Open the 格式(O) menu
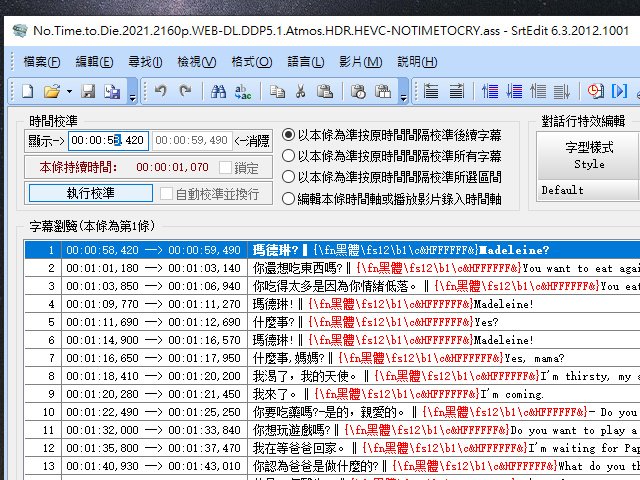The height and width of the screenshot is (480, 640). pos(251,62)
